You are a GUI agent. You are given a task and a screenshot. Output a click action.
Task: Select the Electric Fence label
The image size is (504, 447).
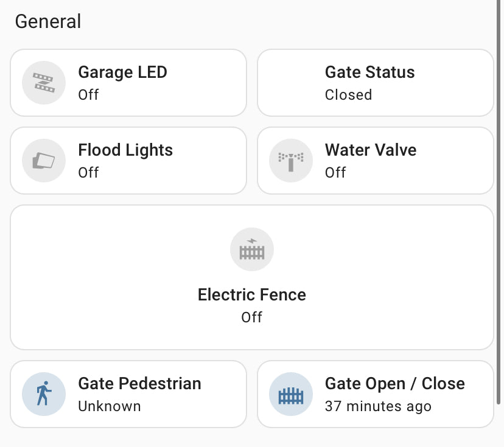252,295
